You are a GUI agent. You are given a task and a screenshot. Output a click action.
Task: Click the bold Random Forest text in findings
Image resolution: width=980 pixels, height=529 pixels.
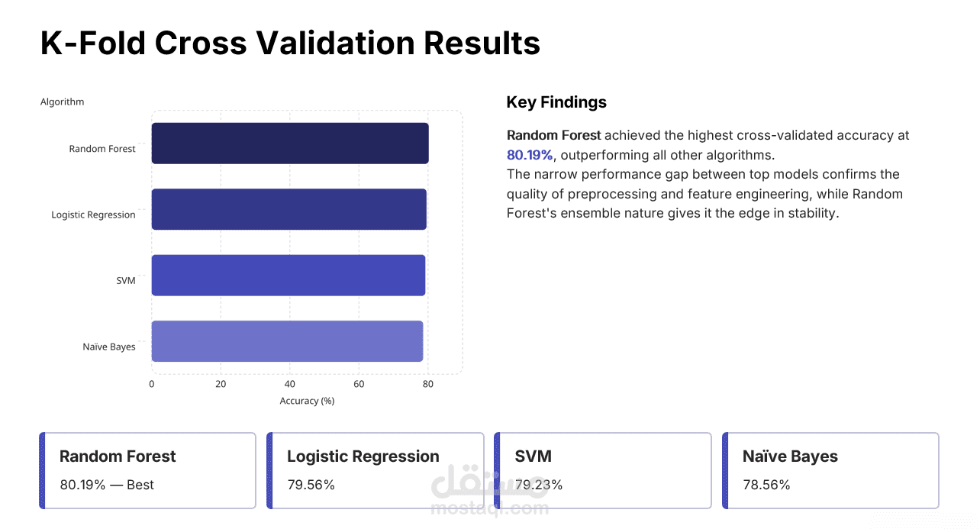click(554, 135)
